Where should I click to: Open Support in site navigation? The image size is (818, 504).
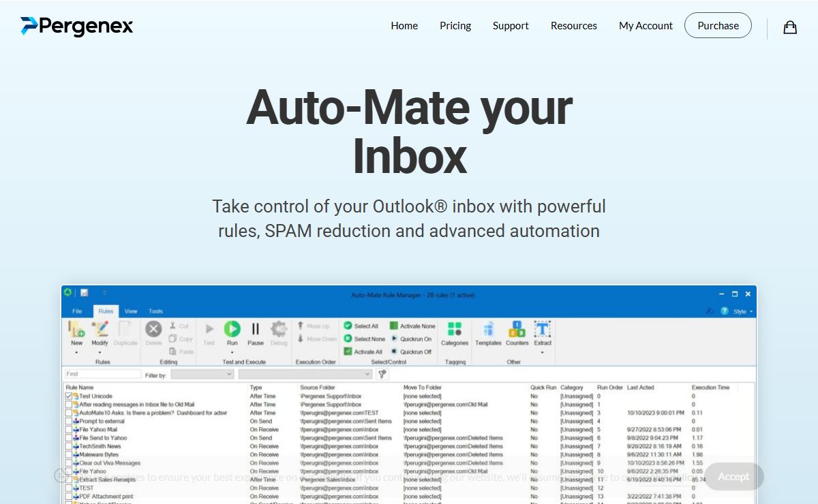[x=511, y=26]
